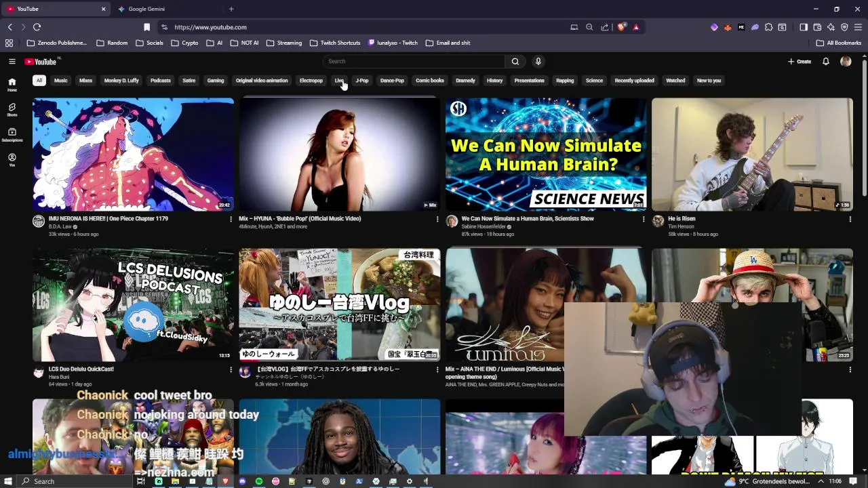Open the Tim Henson channel link
868x488 pixels.
[x=682, y=226]
